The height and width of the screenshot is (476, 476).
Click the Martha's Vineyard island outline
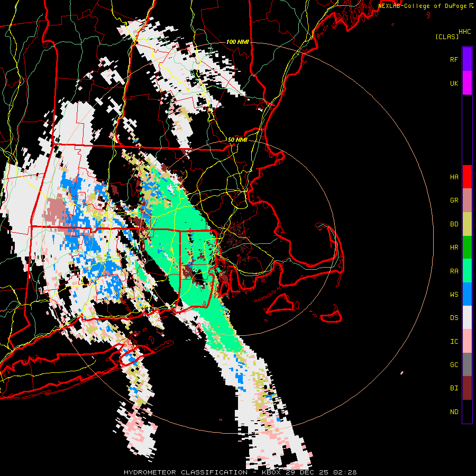pyautogui.click(x=282, y=304)
